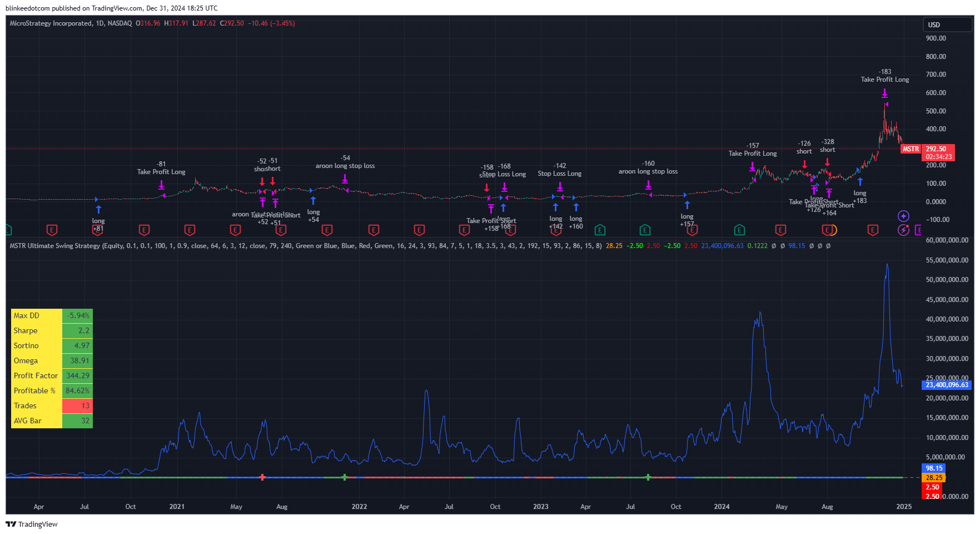Open the last red earnings marker, late 2024
Viewport: 980px width, 534px height.
pyautogui.click(x=873, y=230)
